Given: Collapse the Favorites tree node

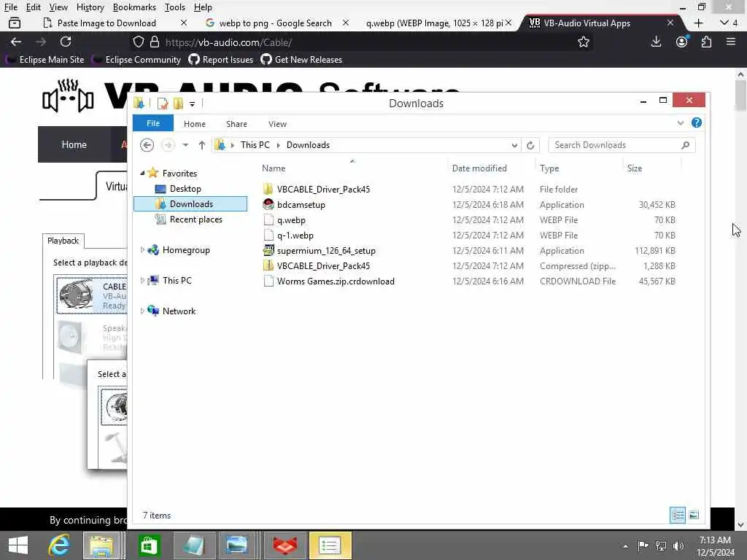Looking at the screenshot, I should (x=142, y=174).
